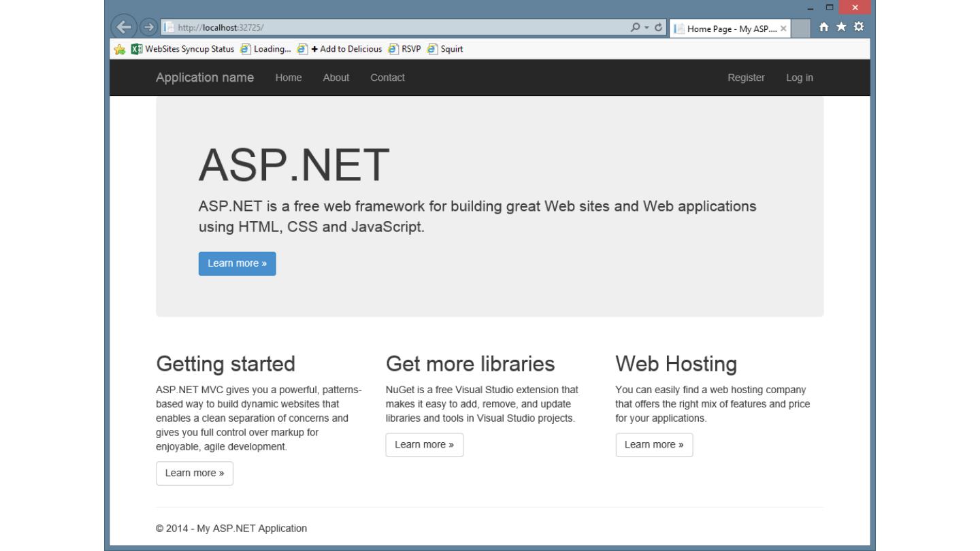The image size is (980, 551).
Task: Click the browser Forward arrow button
Action: click(148, 27)
